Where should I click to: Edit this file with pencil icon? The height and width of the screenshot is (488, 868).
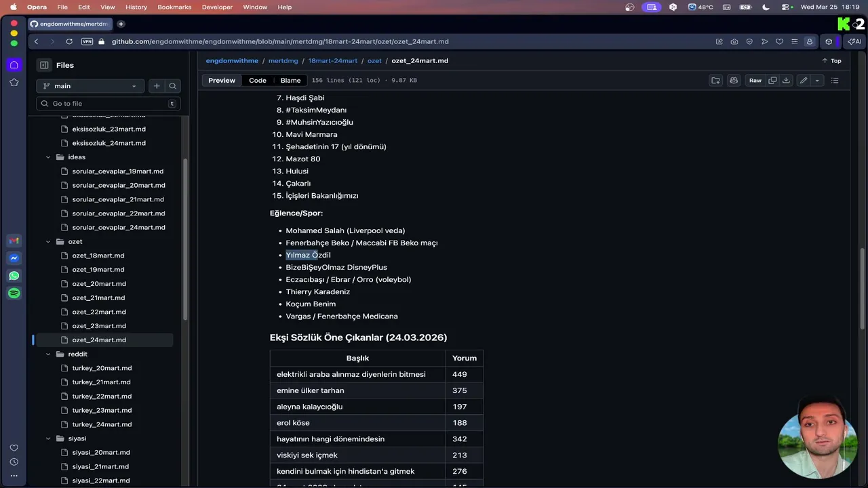pyautogui.click(x=804, y=81)
